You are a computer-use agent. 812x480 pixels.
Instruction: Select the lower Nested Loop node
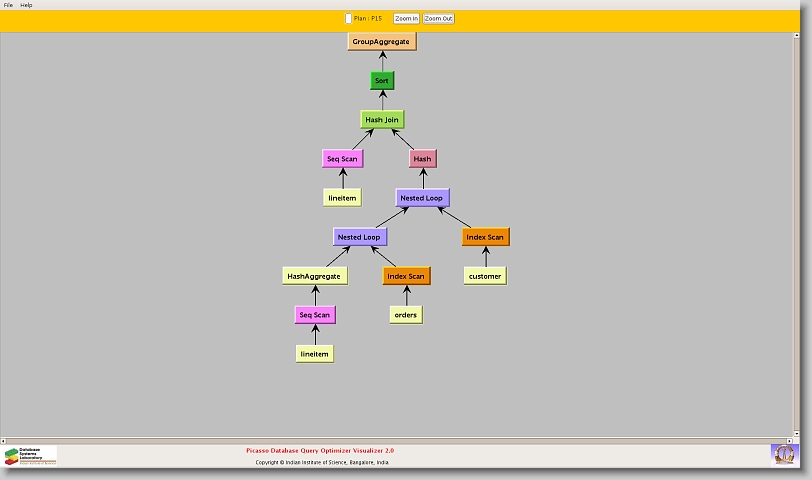click(359, 237)
